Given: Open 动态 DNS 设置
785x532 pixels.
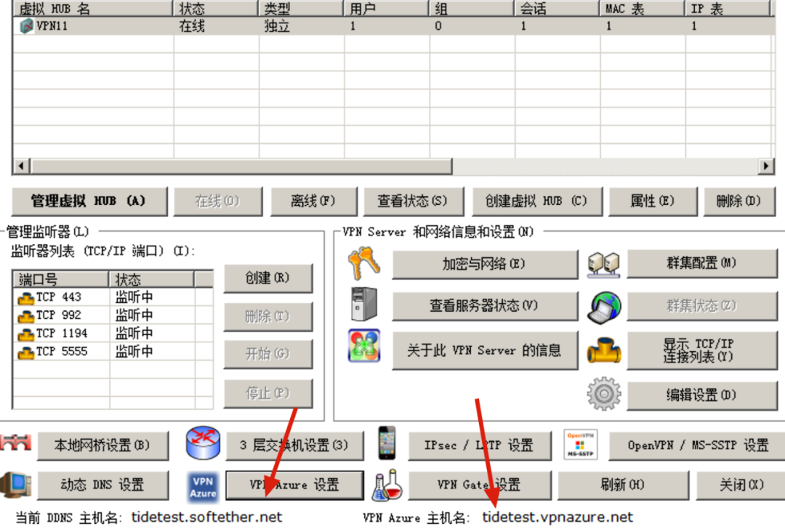Looking at the screenshot, I should [x=102, y=485].
